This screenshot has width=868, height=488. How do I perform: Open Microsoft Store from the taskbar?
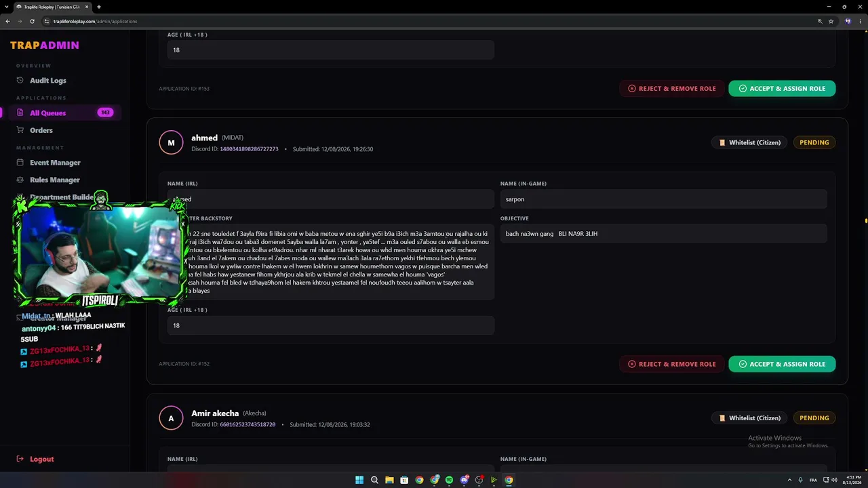(404, 480)
